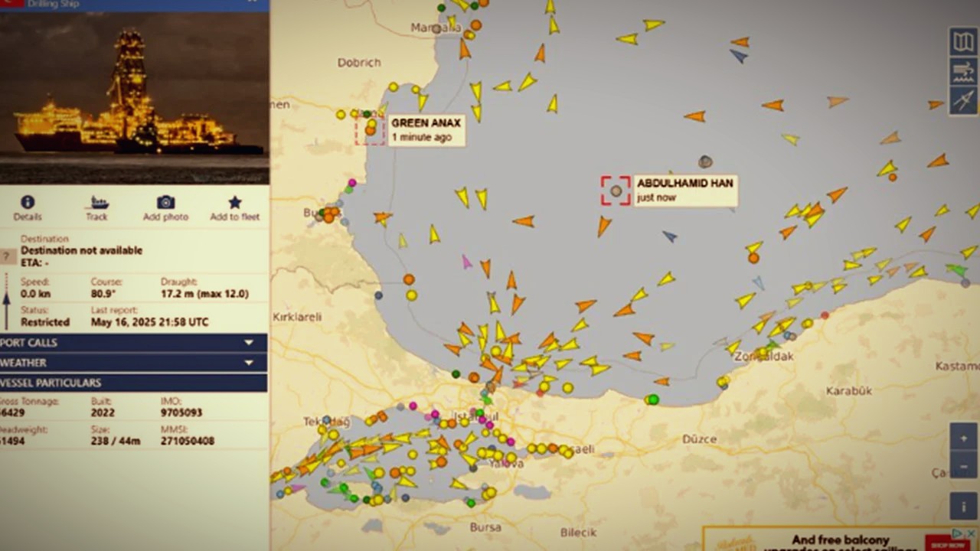
Task: Collapse the Vessel Particulars section header
Action: pyautogui.click(x=133, y=383)
